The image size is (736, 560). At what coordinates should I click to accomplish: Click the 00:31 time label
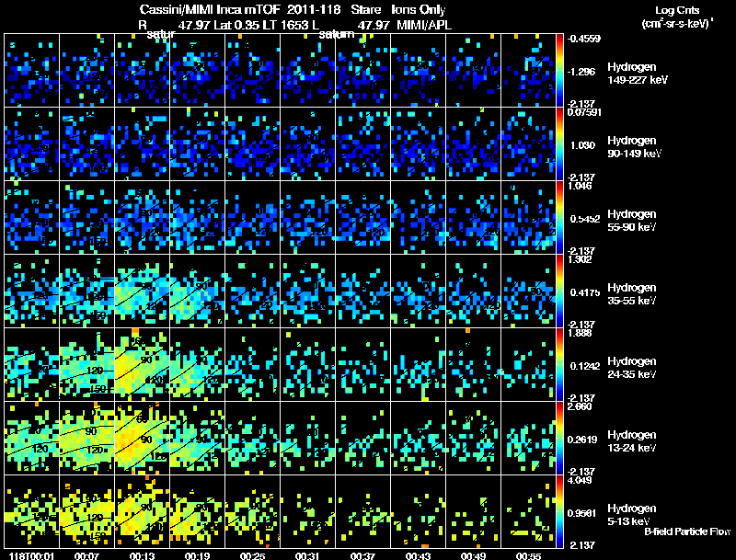[x=307, y=555]
